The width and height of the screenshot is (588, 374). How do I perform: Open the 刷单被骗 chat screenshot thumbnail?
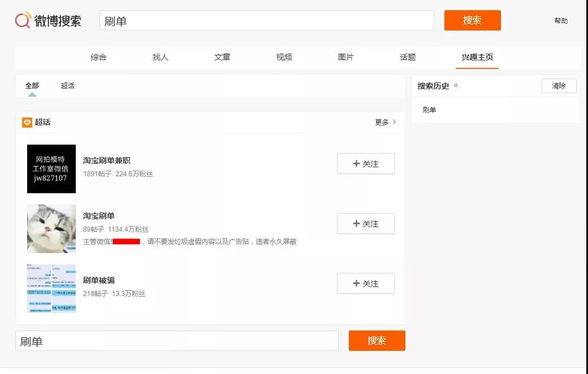pyautogui.click(x=51, y=289)
